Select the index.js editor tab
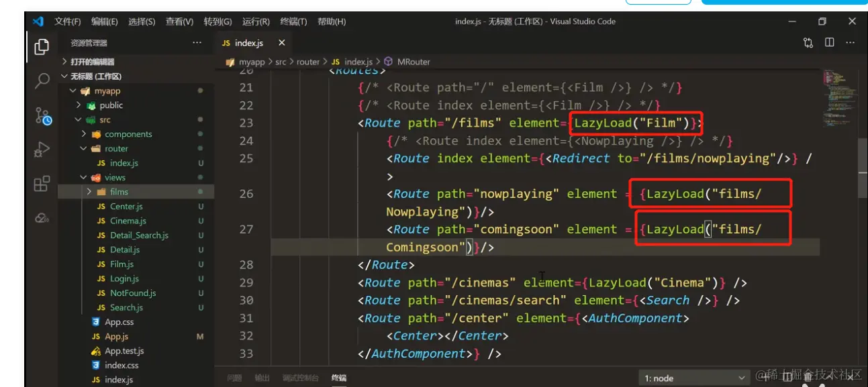Image resolution: width=868 pixels, height=387 pixels. (x=253, y=43)
